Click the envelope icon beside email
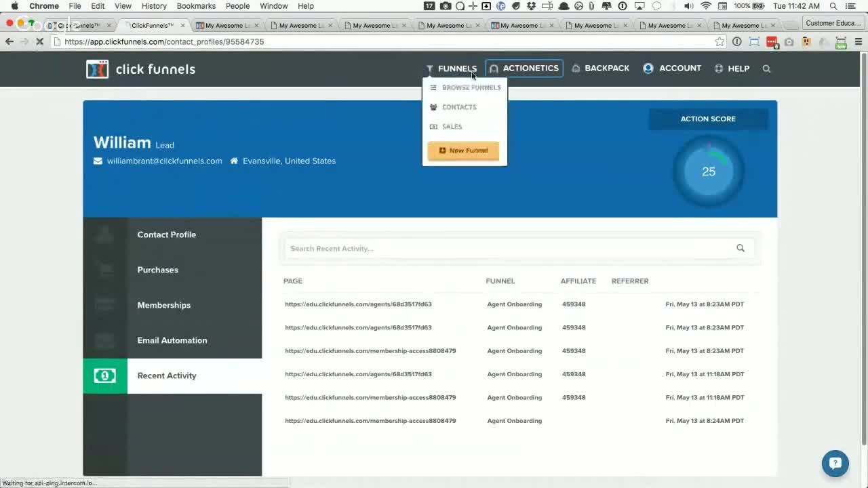 (98, 161)
